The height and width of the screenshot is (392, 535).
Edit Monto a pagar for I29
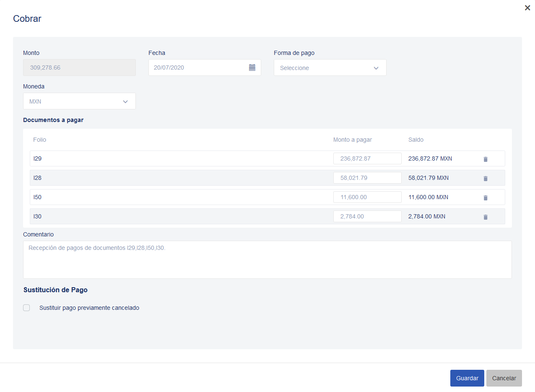pos(367,158)
